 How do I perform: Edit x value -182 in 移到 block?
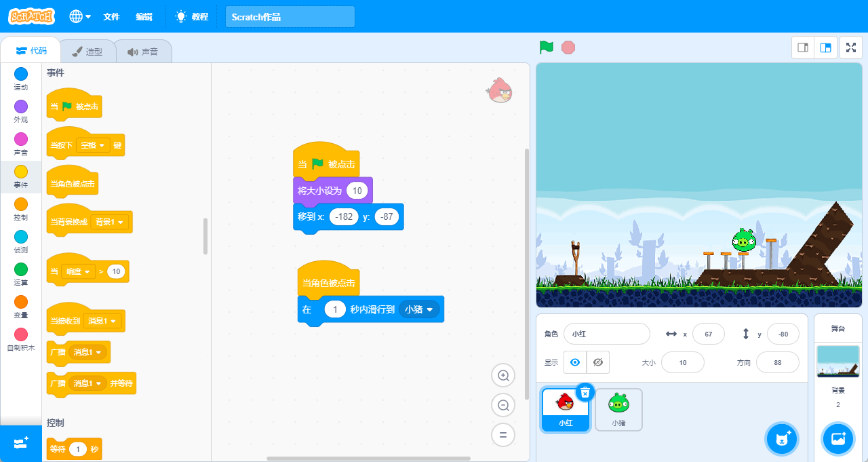click(x=344, y=217)
